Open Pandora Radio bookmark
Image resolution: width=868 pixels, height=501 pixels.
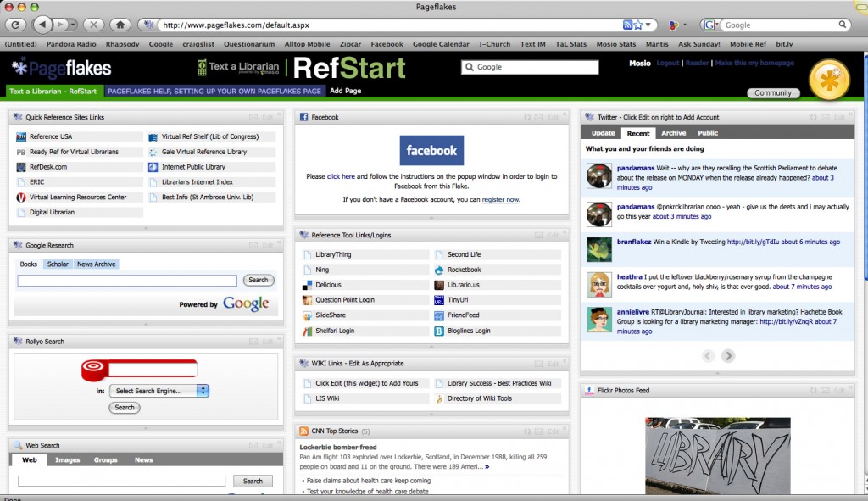[x=71, y=44]
